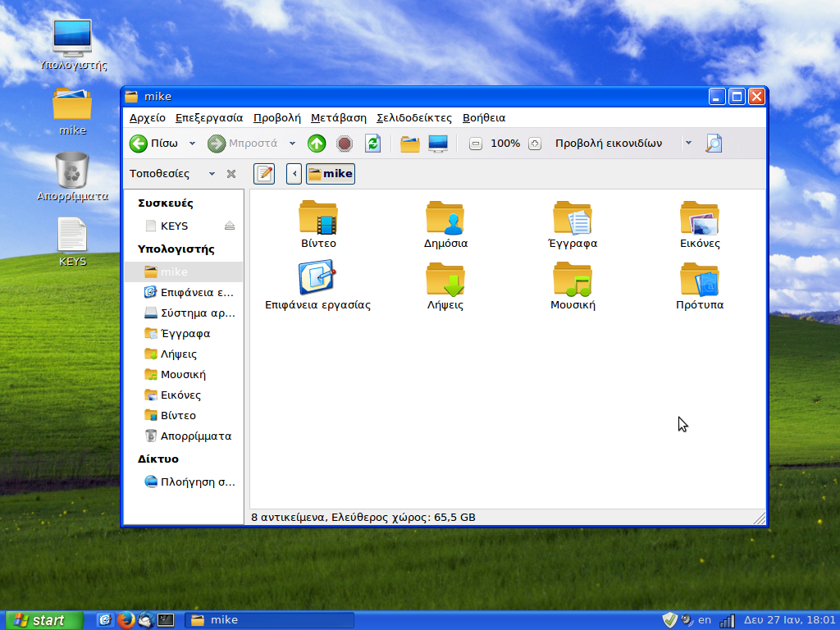
Task: Select the Λήψεις folder icon
Action: (445, 279)
